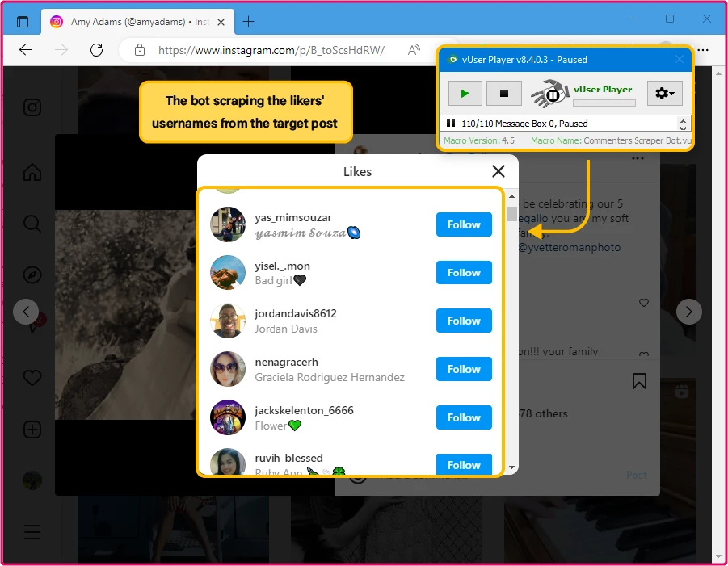The image size is (728, 566).
Task: Close the Amy Adams Instagram tab
Action: [x=221, y=22]
